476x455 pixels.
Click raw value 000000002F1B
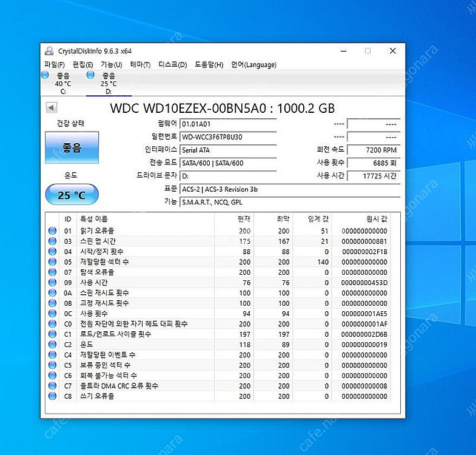click(364, 252)
